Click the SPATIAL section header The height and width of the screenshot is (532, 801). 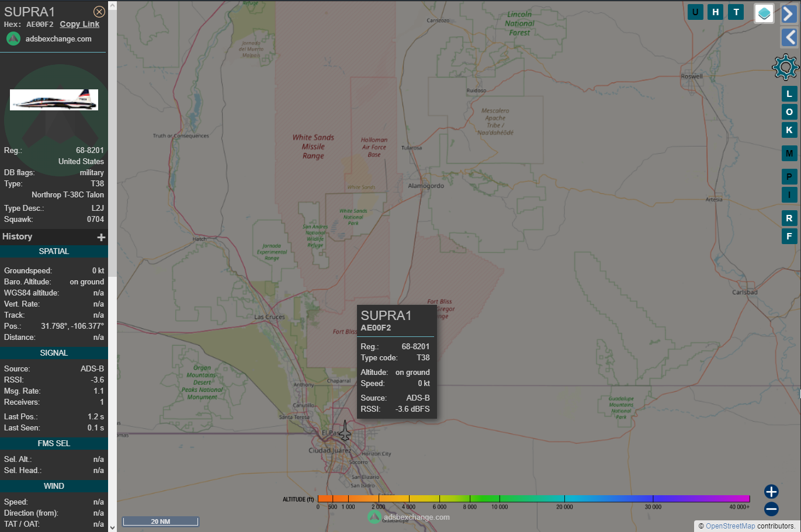click(x=54, y=252)
